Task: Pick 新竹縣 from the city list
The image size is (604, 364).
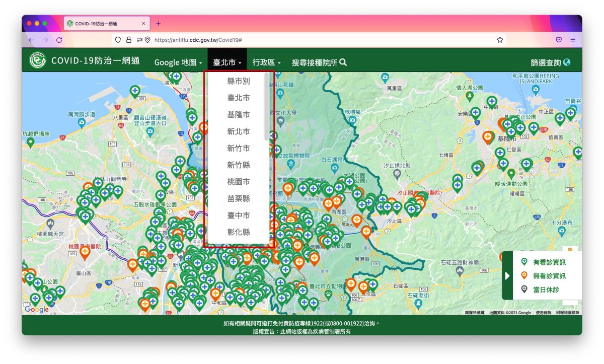Action: point(239,165)
